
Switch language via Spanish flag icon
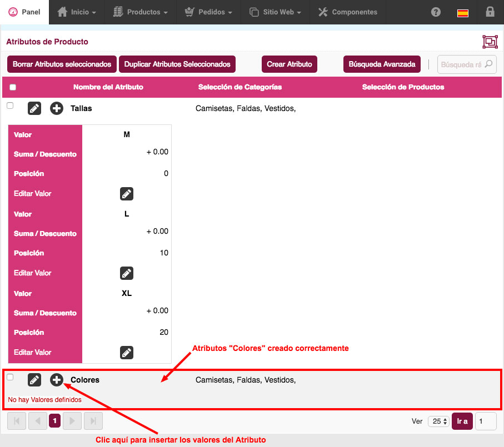click(462, 13)
